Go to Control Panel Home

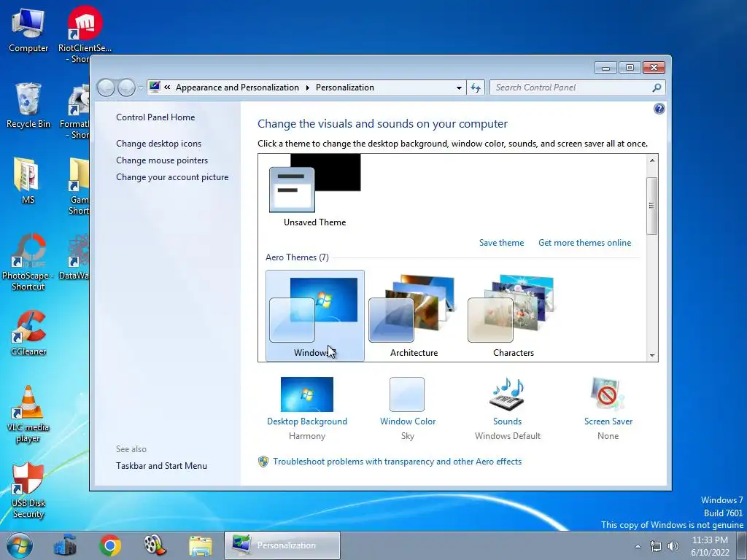pos(155,117)
